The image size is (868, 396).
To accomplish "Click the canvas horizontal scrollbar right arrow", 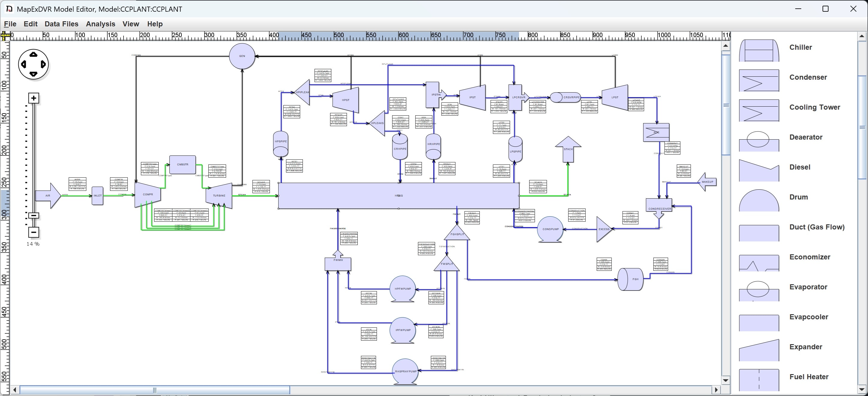I will (716, 390).
